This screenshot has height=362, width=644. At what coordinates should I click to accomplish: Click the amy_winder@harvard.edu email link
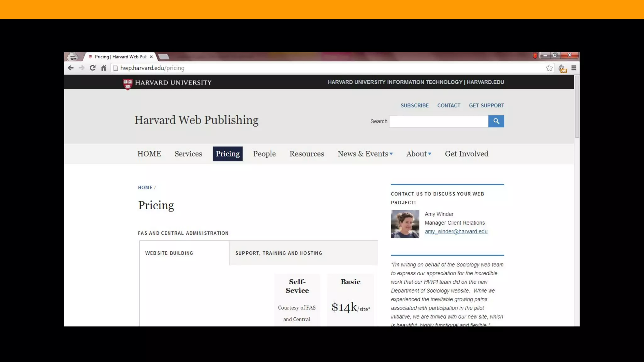point(456,232)
